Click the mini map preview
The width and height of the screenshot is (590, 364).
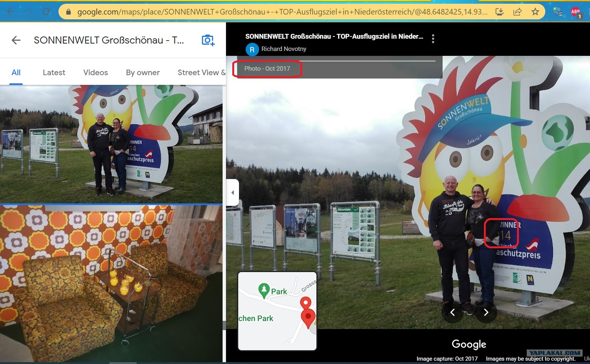click(x=277, y=311)
